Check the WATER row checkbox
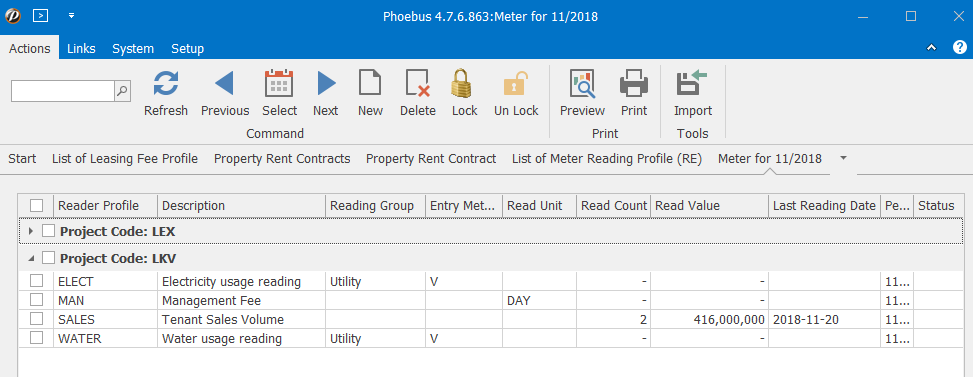 37,339
